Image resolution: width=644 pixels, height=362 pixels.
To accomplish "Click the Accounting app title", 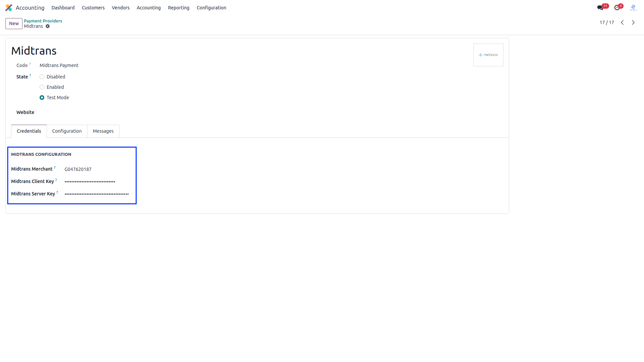I will [30, 8].
